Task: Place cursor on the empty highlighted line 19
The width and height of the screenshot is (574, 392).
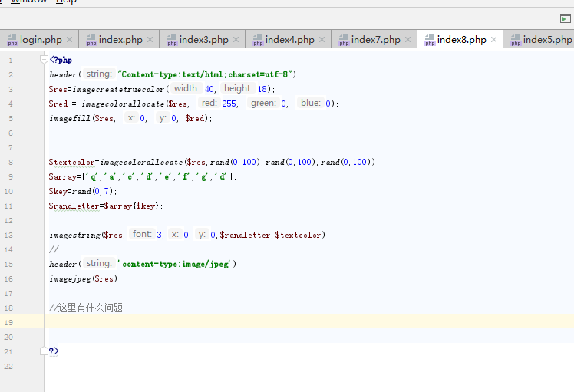Action: (309, 321)
